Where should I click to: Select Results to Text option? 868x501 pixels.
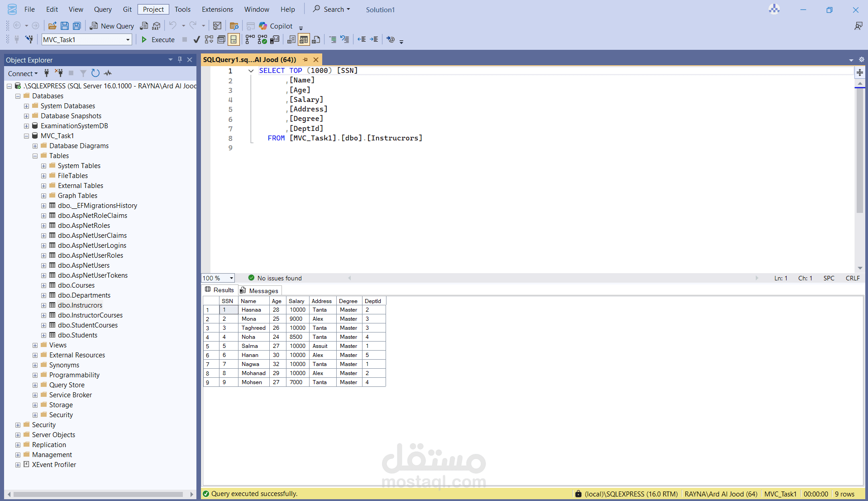click(291, 39)
